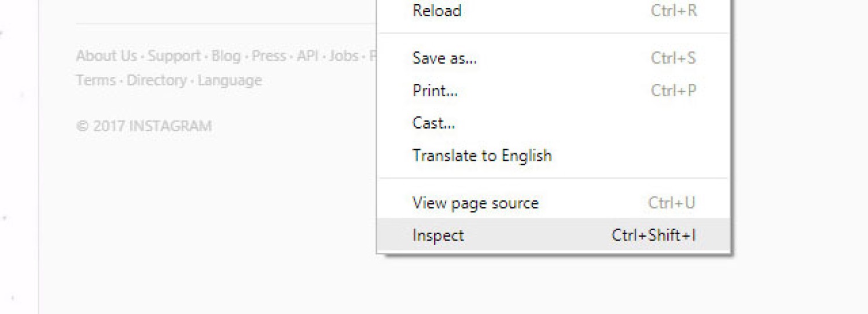Image resolution: width=868 pixels, height=314 pixels.
Task: Open the Print... dialog from the menu
Action: coord(435,91)
